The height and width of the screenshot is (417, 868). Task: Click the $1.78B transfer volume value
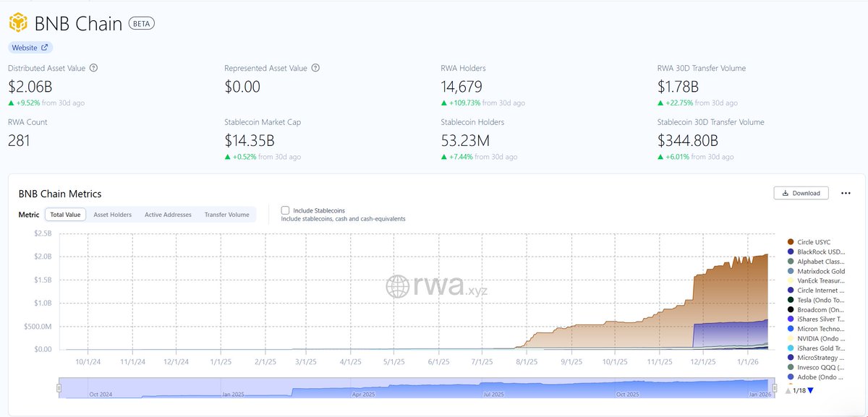[x=678, y=87]
